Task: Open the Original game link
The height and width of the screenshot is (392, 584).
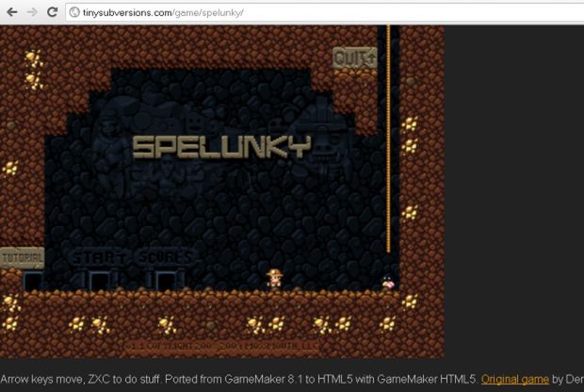Action: pos(514,380)
